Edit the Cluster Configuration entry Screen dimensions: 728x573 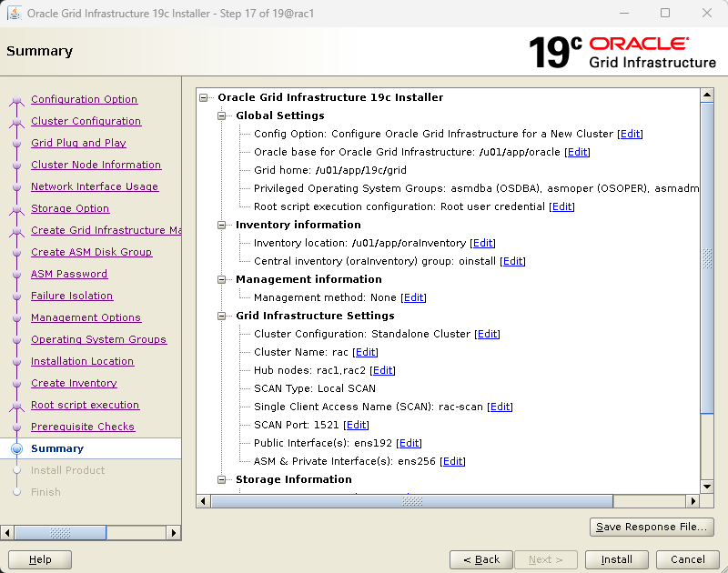(x=487, y=334)
